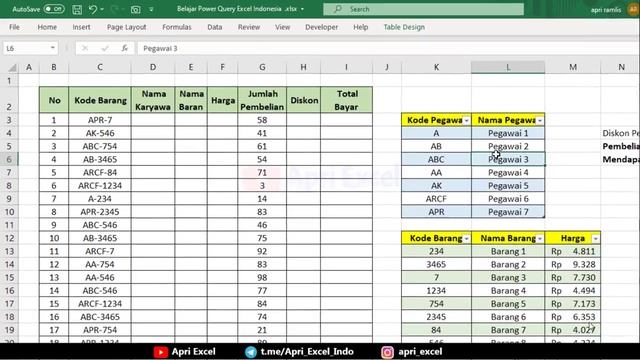Click the Redo arrow icon

click(x=114, y=9)
